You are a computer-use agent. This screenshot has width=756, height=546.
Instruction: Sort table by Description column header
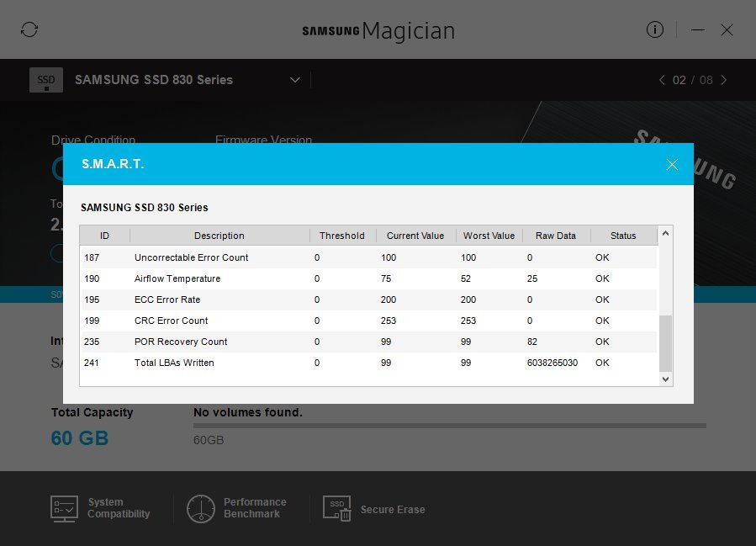point(219,236)
